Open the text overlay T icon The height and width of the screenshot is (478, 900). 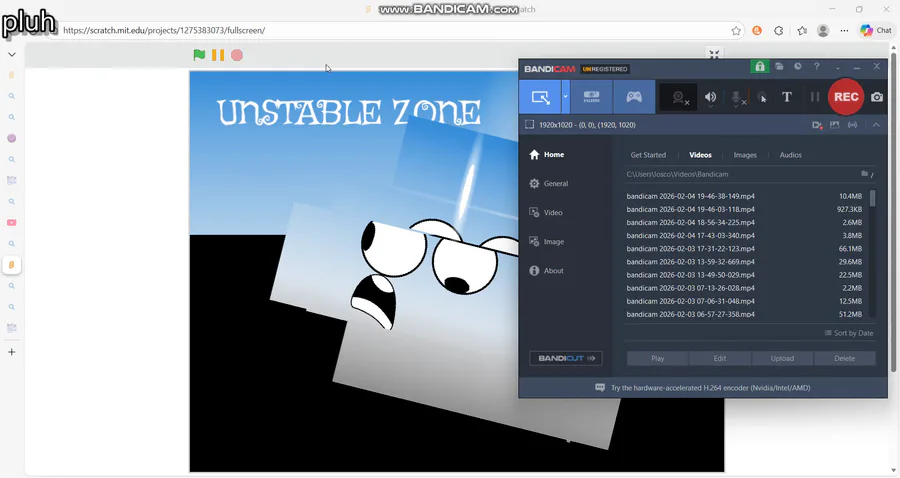[787, 97]
